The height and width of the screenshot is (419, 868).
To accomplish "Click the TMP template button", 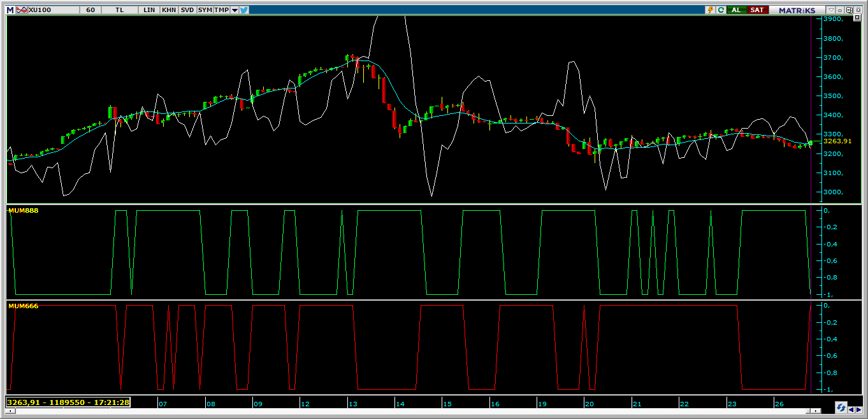I will (221, 10).
